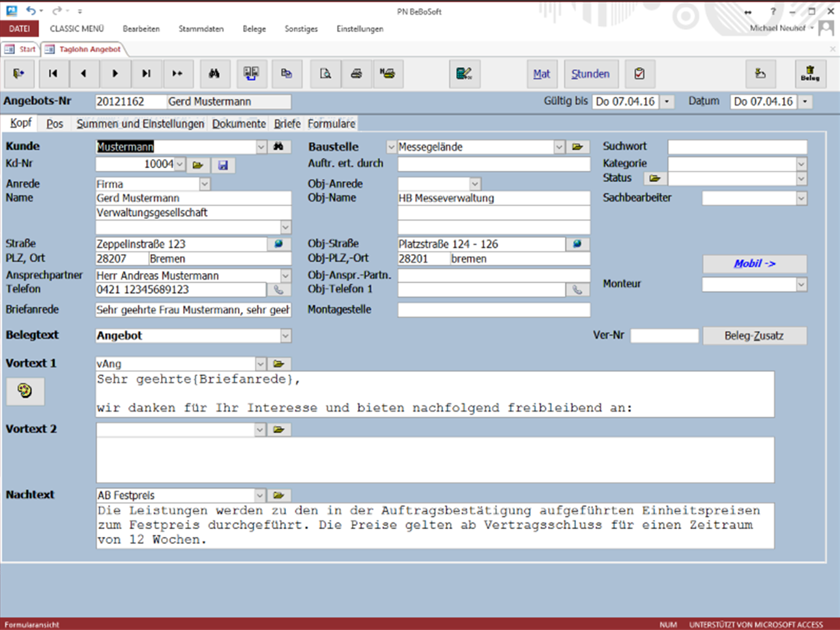This screenshot has width=840, height=630.
Task: Click the binoculars search icon in toolbar
Action: (214, 74)
